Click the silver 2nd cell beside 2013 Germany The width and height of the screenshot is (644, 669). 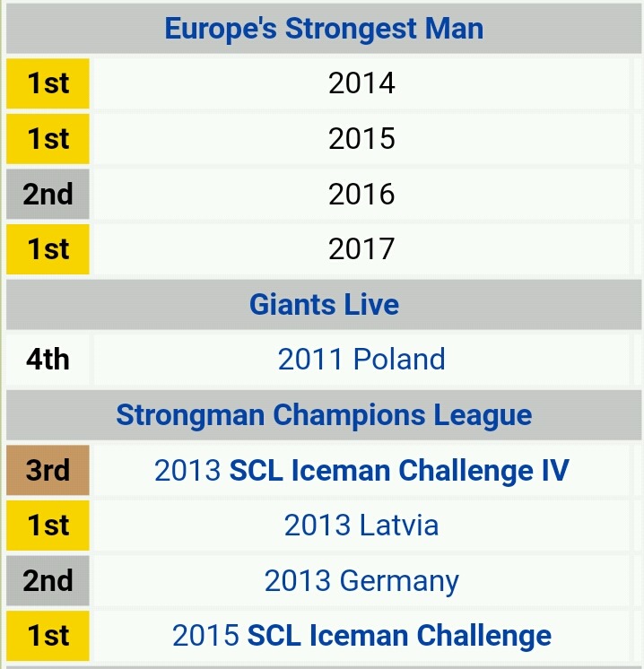pos(48,581)
